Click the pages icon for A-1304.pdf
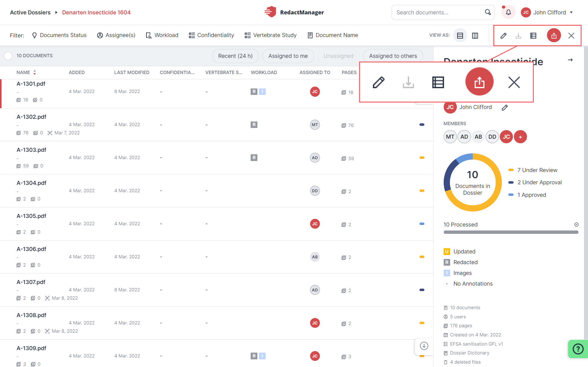The image size is (588, 367). [344, 192]
